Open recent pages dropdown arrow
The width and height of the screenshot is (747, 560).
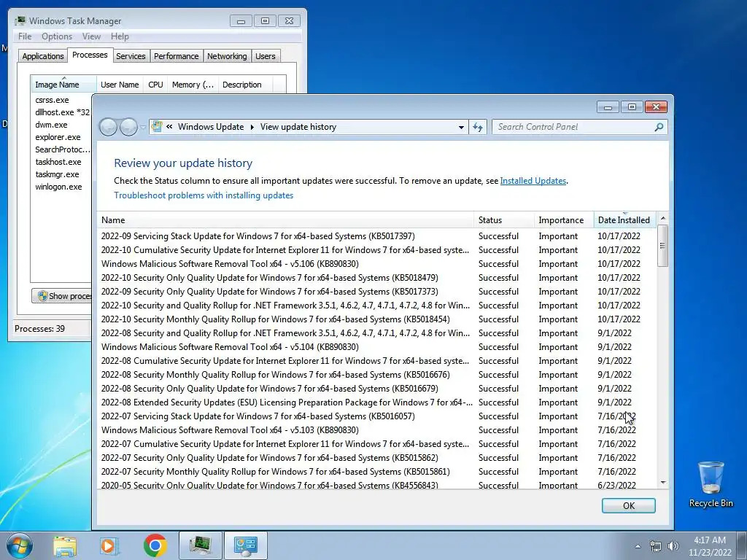[x=143, y=128]
